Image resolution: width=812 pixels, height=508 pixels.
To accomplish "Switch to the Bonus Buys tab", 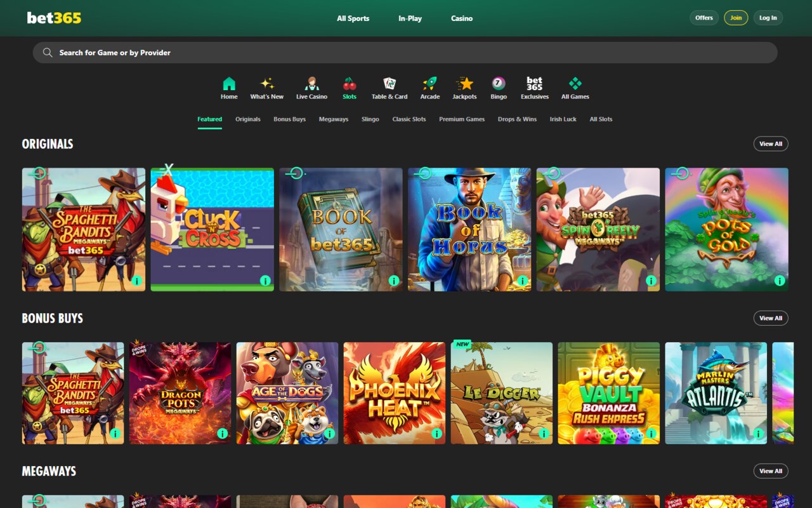I will pos(290,119).
